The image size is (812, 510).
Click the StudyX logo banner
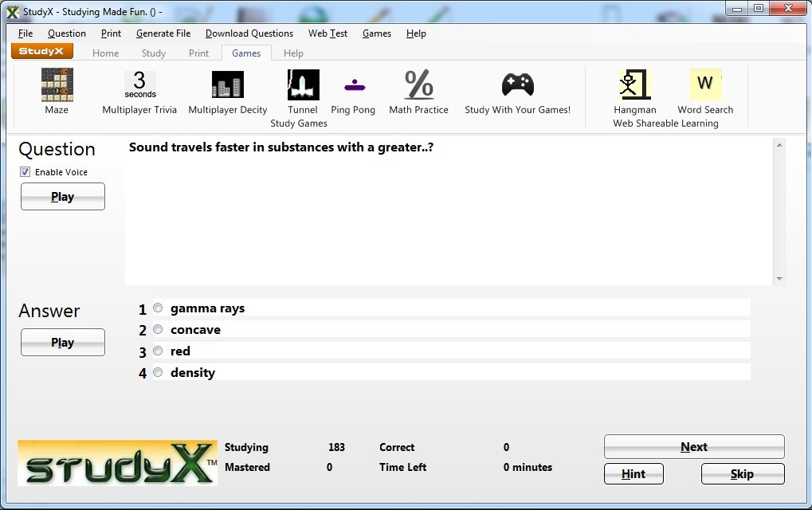118,463
